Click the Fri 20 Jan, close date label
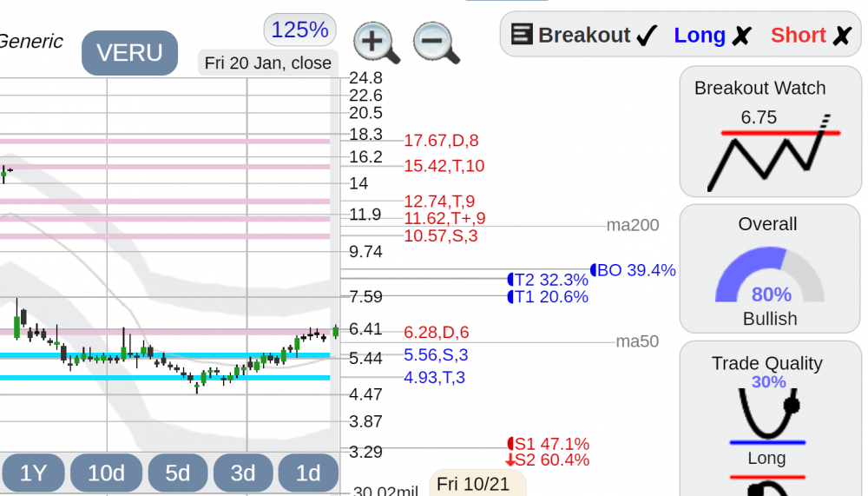Image resolution: width=868 pixels, height=496 pixels. tap(268, 63)
